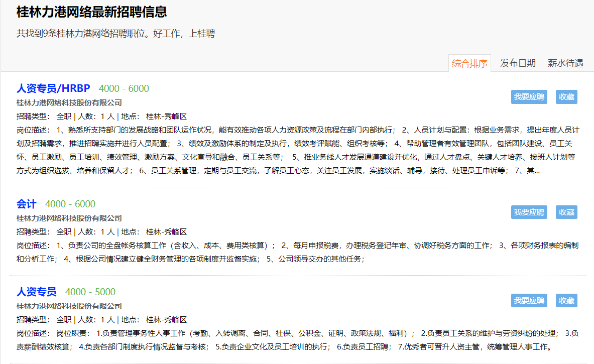
Task: Click 我要应聘 for the 4000 - 5000 人资专员 job
Action: (x=529, y=301)
